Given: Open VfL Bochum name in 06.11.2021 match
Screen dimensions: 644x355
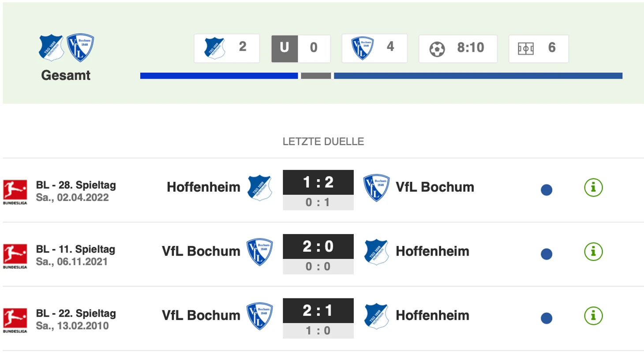Looking at the screenshot, I should point(201,251).
